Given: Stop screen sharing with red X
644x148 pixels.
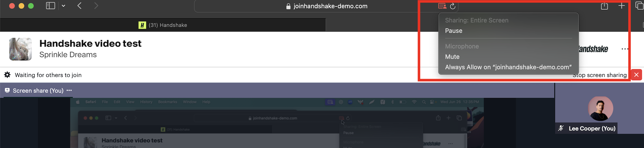Looking at the screenshot, I should pos(636,75).
